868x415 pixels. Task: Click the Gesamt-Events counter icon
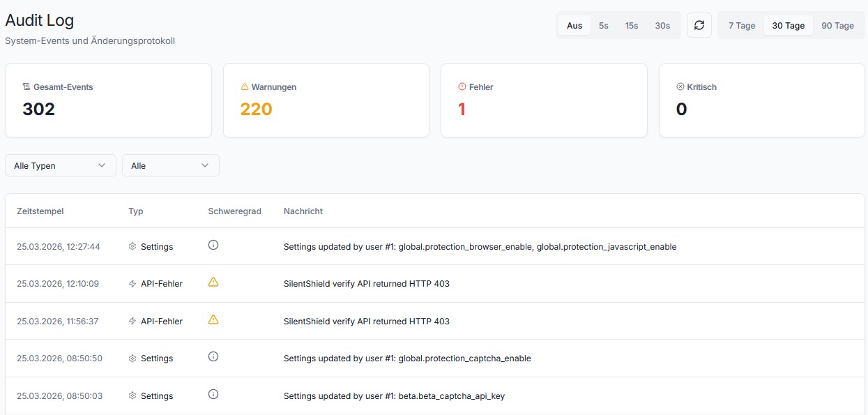pos(26,86)
